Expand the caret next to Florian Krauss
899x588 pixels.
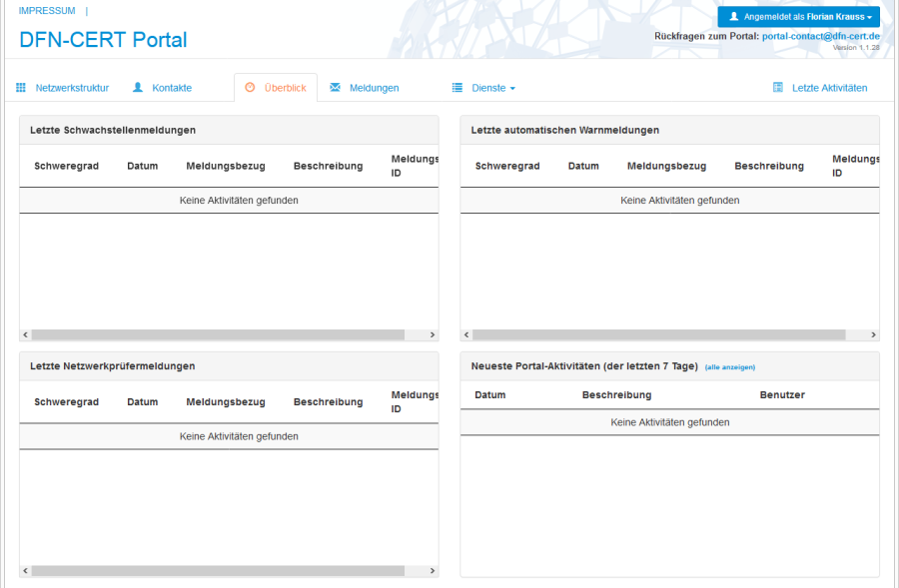point(870,16)
